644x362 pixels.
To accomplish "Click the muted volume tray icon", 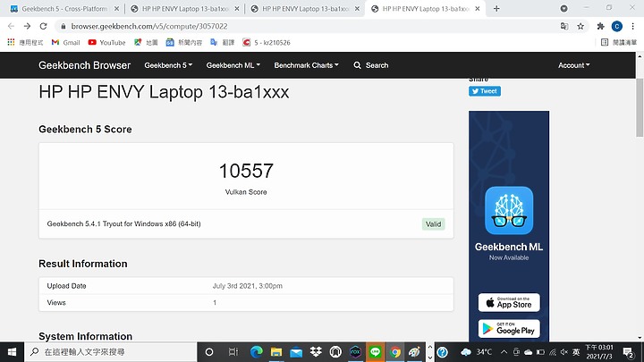I will (x=564, y=352).
